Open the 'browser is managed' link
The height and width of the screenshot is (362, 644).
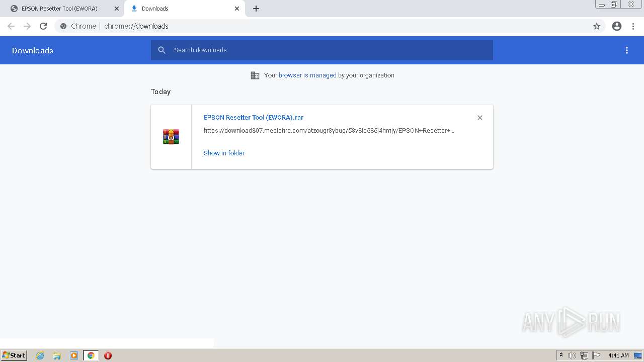pos(307,75)
